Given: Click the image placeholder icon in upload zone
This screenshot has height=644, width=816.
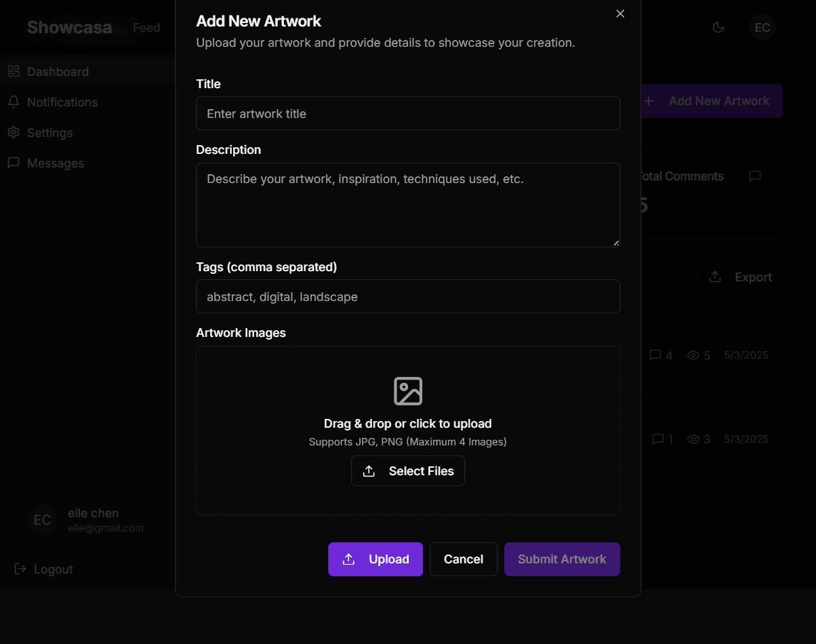Looking at the screenshot, I should click(408, 391).
